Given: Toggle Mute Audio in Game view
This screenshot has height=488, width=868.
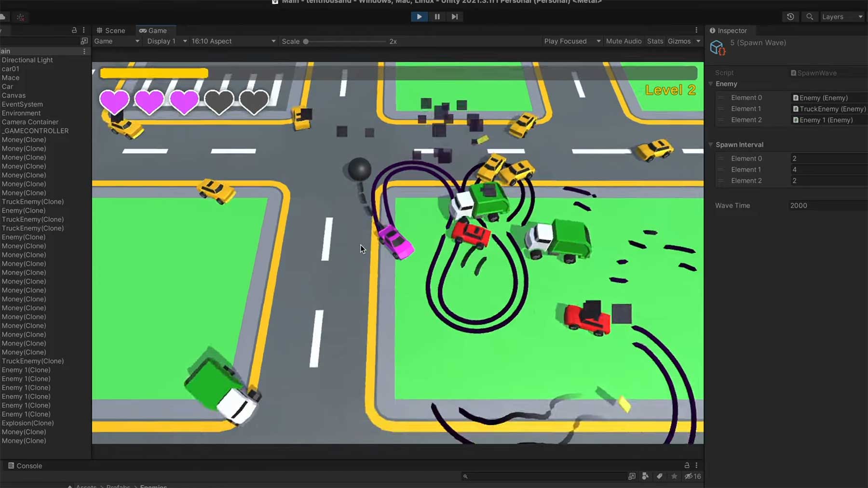Looking at the screenshot, I should [x=623, y=41].
